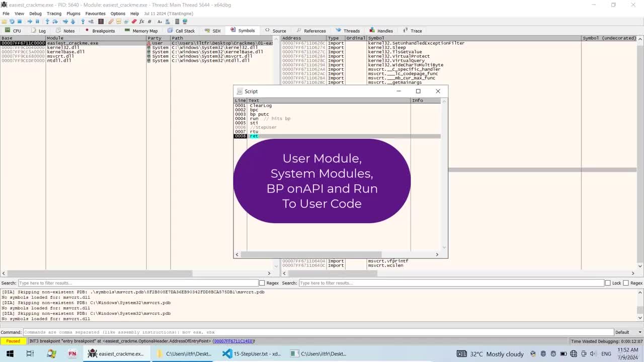
Task: Click the Run arrow toolbar icon
Action: [30, 22]
